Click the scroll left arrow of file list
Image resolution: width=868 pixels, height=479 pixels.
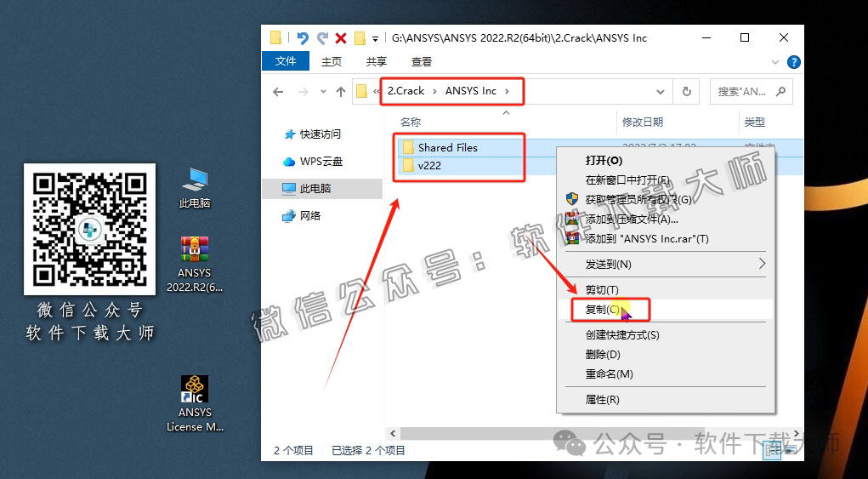[x=392, y=433]
